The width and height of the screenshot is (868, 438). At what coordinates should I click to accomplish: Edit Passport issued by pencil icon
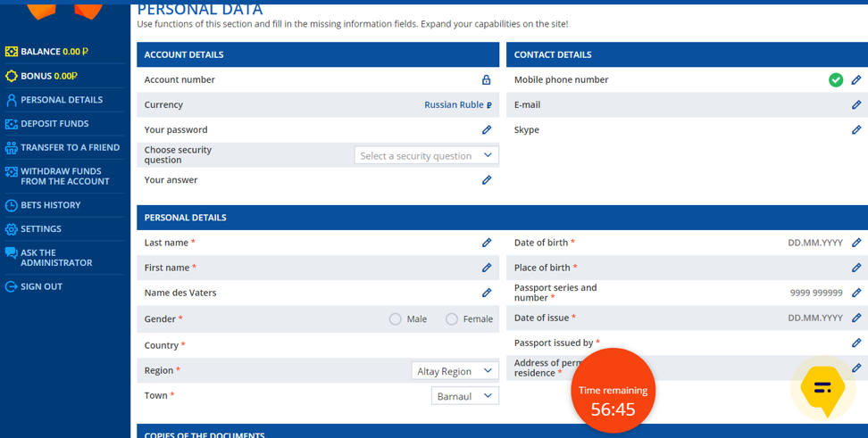click(x=856, y=343)
